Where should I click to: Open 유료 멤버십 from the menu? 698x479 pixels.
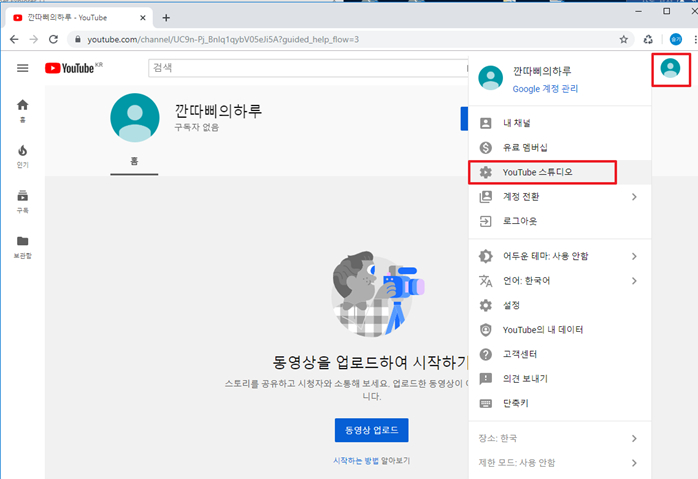click(560, 147)
